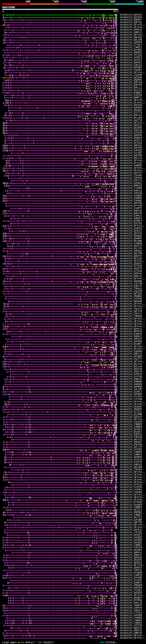146x644 pixels.
Task: Select UniRef100_C5M411 hit name
Action: pos(131,289)
